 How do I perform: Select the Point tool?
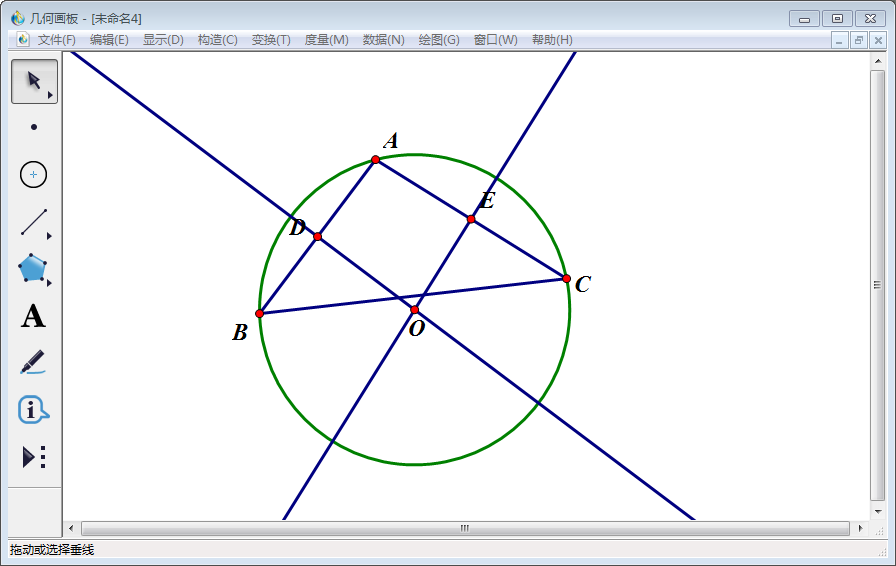(x=34, y=127)
